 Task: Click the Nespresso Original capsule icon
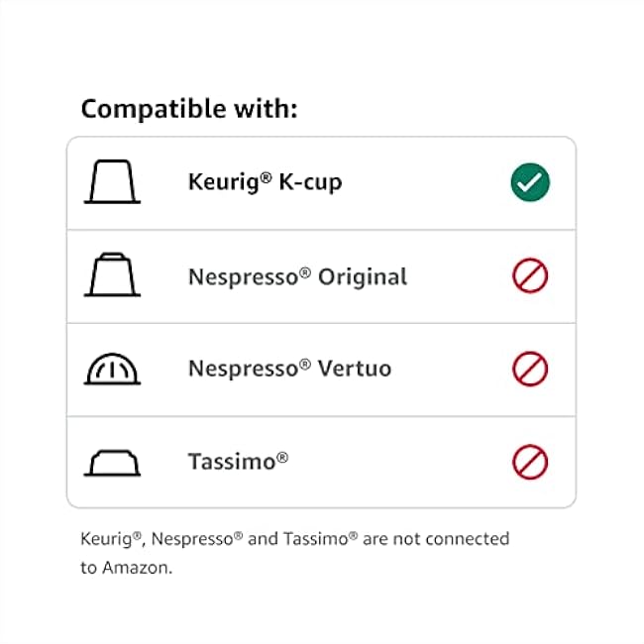(x=112, y=275)
